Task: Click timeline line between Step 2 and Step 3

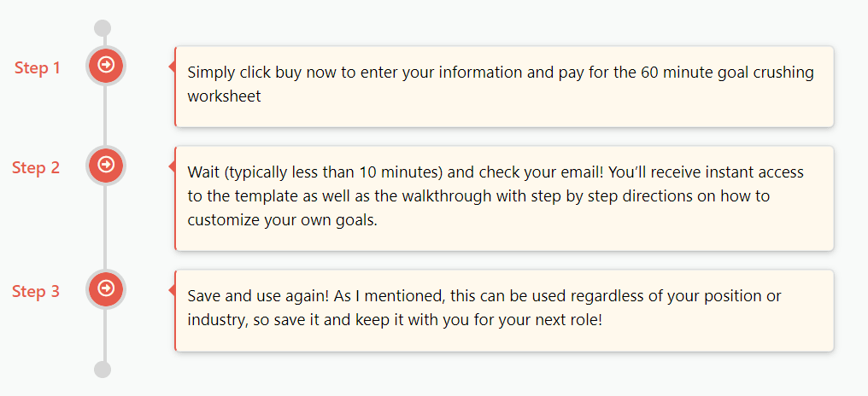Action: (105, 227)
